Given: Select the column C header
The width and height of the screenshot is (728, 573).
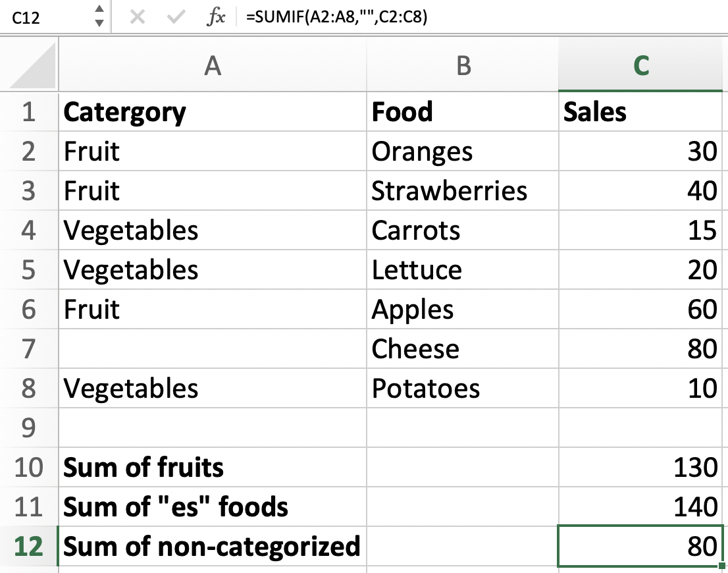Looking at the screenshot, I should tap(641, 65).
